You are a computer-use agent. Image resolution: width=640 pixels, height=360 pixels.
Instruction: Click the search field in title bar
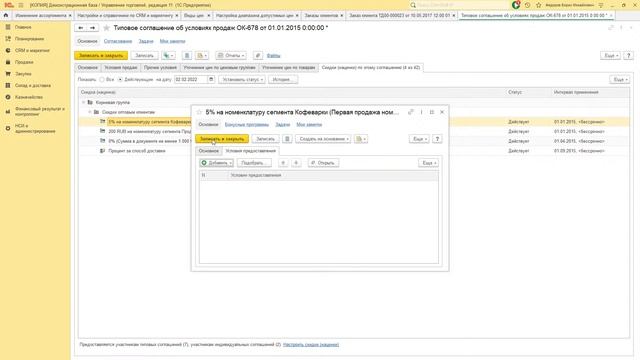tap(460, 5)
